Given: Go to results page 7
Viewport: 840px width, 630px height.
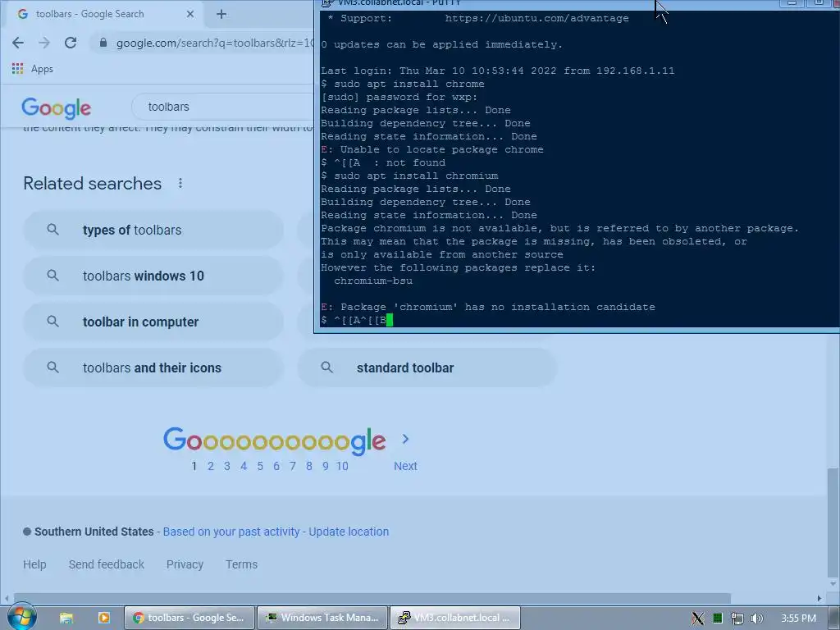Looking at the screenshot, I should click(x=293, y=466).
